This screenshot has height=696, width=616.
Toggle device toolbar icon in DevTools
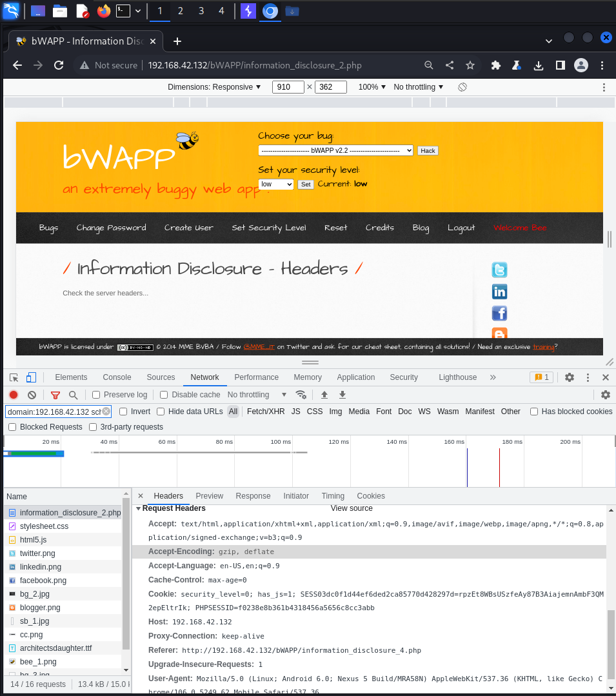(x=31, y=377)
